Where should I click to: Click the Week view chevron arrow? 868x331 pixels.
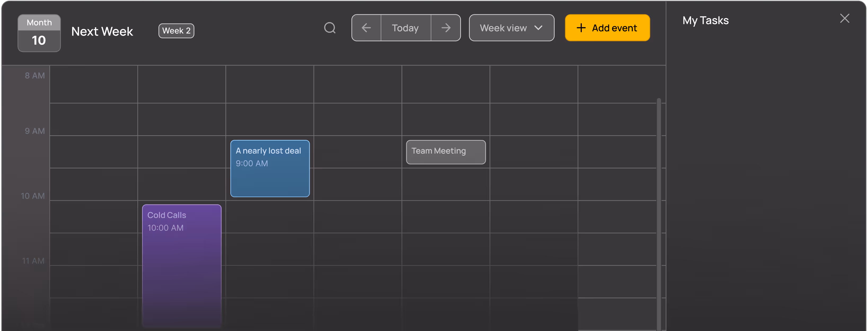(539, 28)
